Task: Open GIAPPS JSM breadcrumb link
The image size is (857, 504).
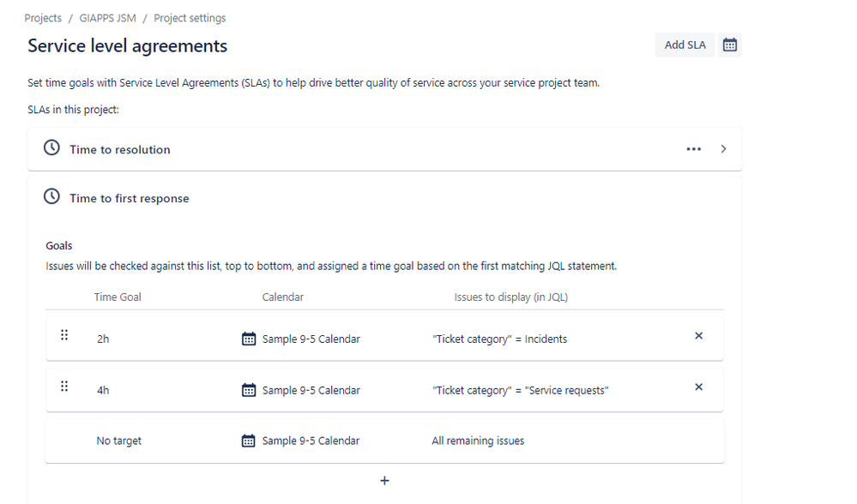Action: click(x=108, y=18)
